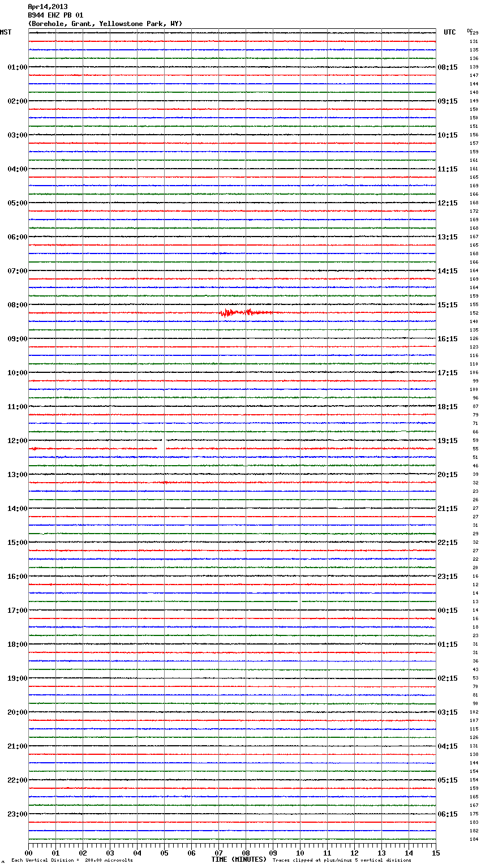Click the "15:15" UTC time label
Screen dimensions: 481x868
[x=448, y=305]
